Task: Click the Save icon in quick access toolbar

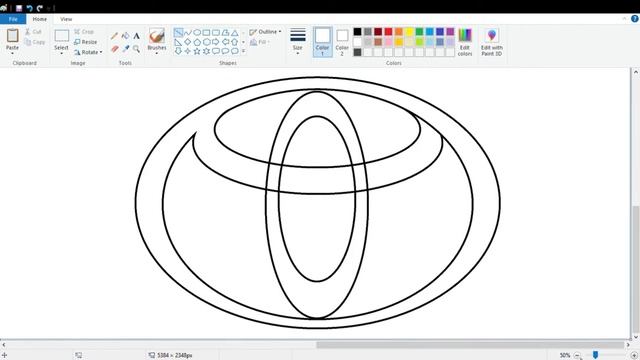Action: [19, 8]
